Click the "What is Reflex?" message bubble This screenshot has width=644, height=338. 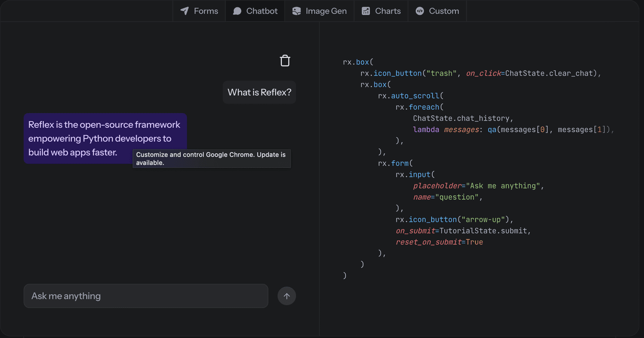(259, 93)
